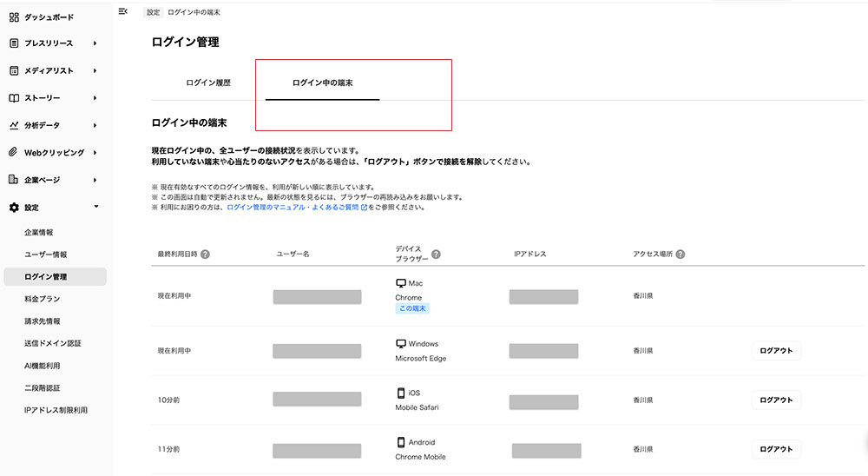This screenshot has height=476, width=868.
Task: Expand the プレスリリース submenu arrow
Action: coord(95,43)
